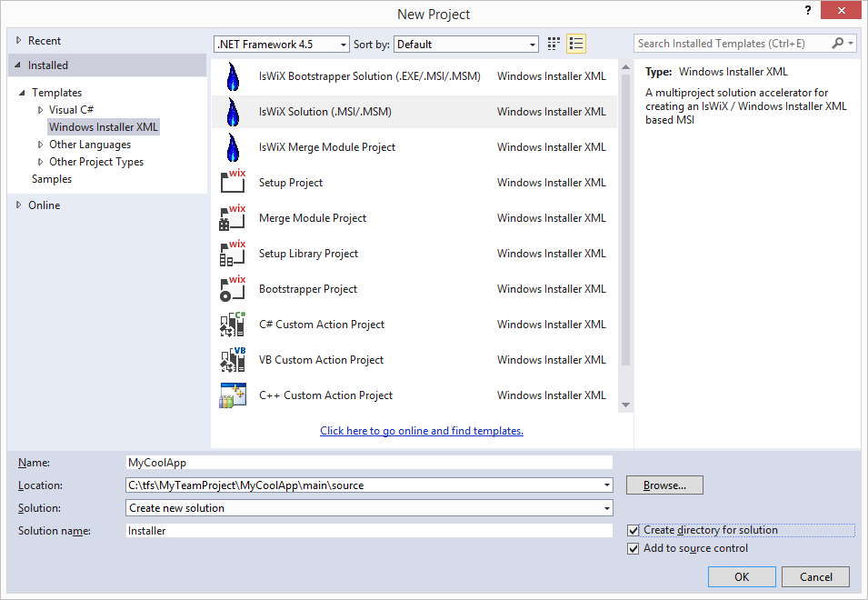Click the WiX Setup Project icon
Image resolution: width=868 pixels, height=600 pixels.
coord(233,182)
